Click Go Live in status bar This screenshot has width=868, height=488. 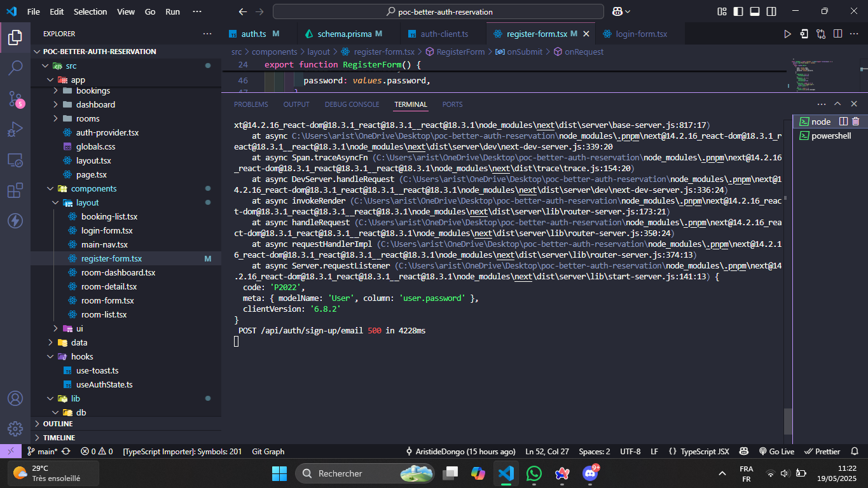(776, 451)
